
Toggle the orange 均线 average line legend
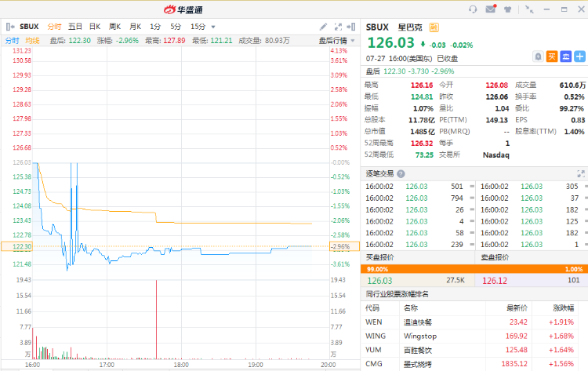tap(33, 41)
